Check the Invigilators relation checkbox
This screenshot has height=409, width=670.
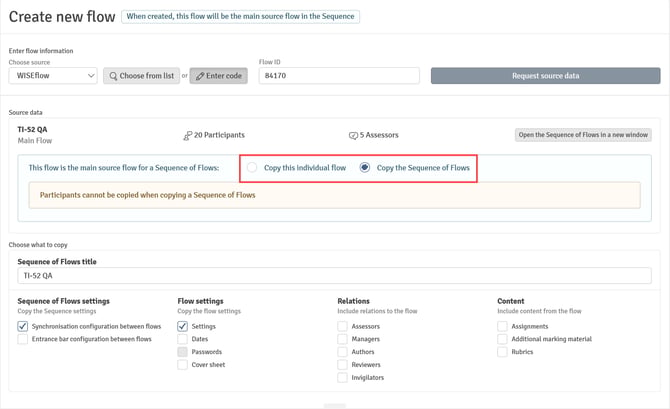pyautogui.click(x=342, y=378)
